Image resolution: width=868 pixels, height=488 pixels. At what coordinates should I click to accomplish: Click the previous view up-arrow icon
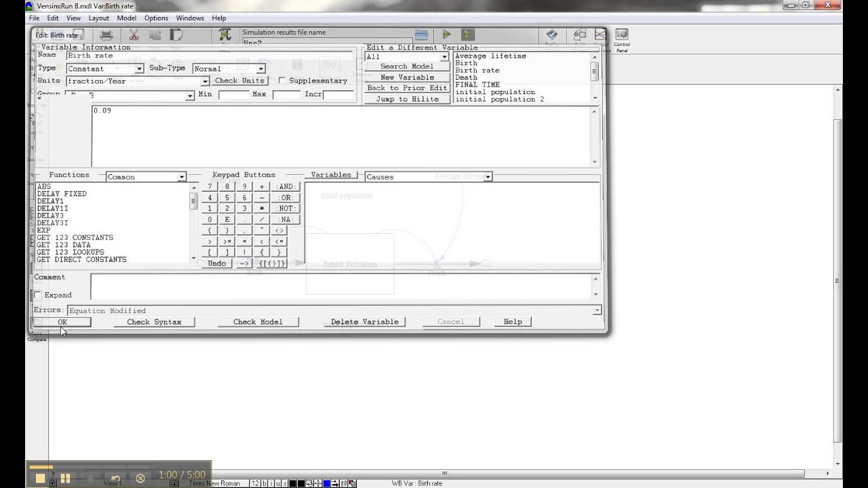coord(52,483)
